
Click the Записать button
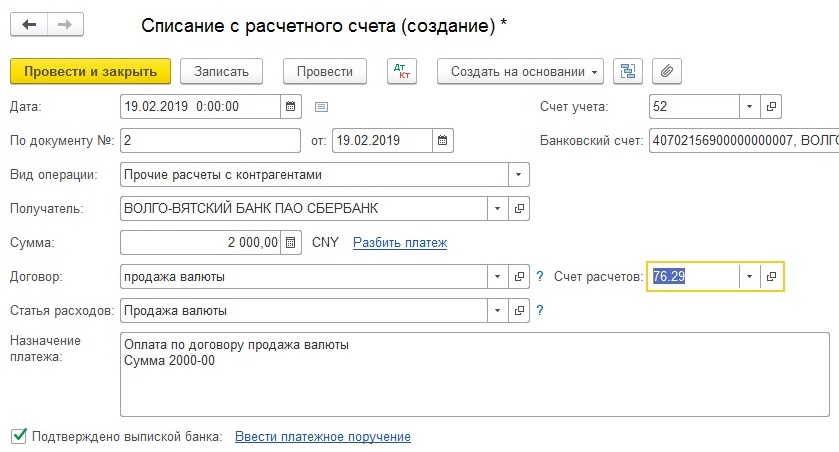[x=228, y=72]
